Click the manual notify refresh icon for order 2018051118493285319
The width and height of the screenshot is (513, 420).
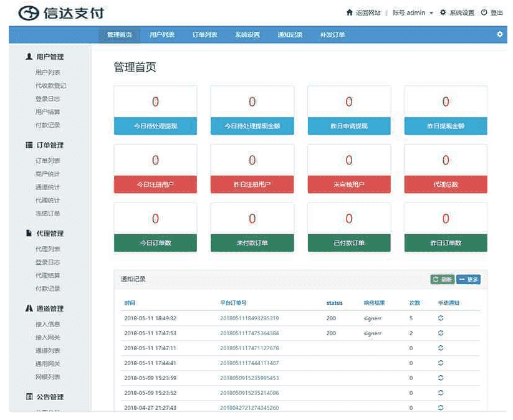tap(441, 318)
